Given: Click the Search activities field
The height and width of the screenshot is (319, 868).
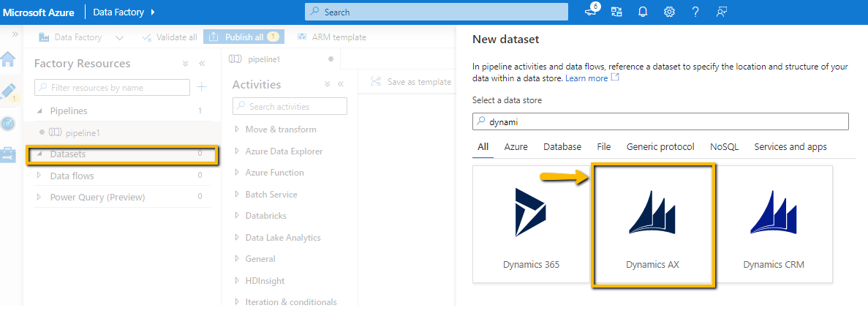Looking at the screenshot, I should tap(290, 106).
